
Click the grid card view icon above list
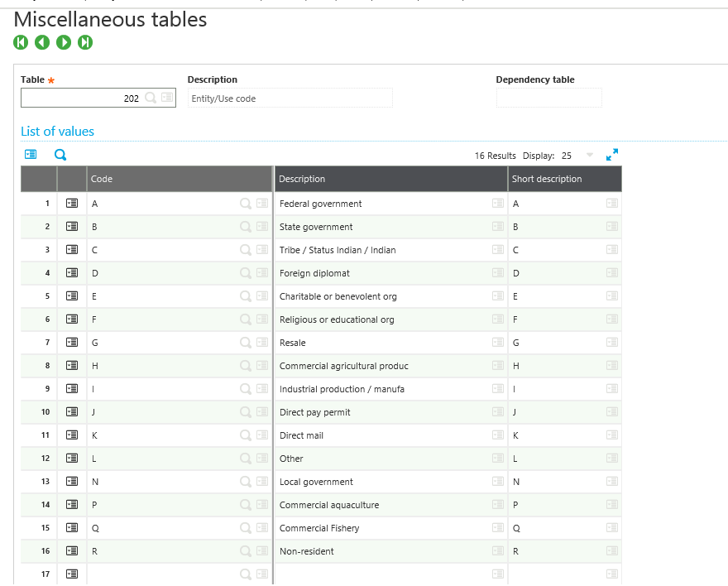(31, 155)
